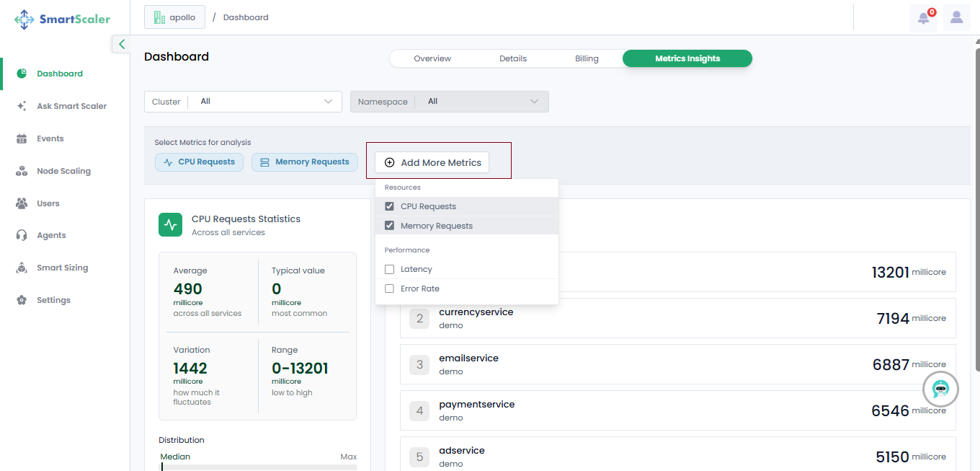Select the emailservice row in the list
The height and width of the screenshot is (471, 980).
click(677, 364)
